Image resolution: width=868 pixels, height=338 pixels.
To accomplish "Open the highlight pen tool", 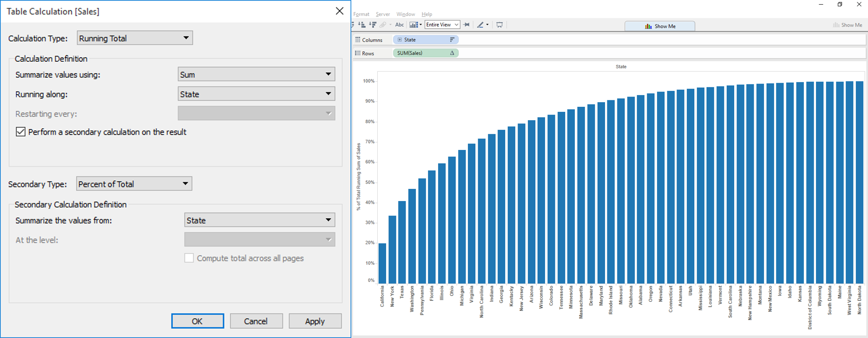I will tap(481, 25).
